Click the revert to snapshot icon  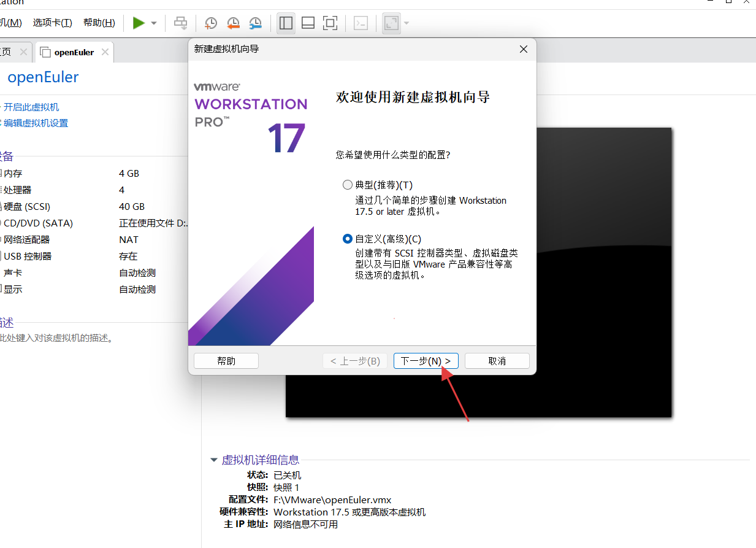[233, 23]
